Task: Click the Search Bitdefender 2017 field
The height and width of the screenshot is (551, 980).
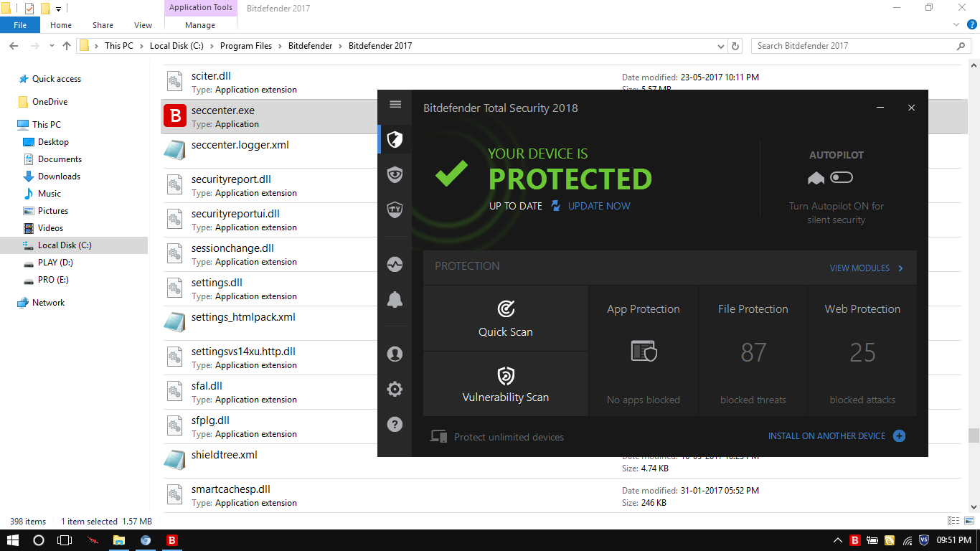Action: [861, 46]
